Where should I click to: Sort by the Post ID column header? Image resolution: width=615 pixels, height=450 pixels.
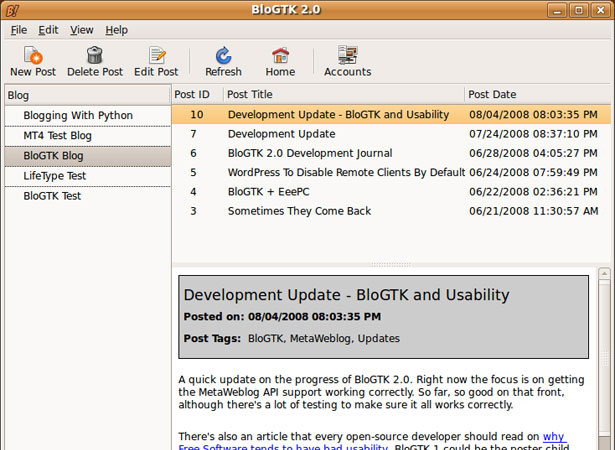click(x=197, y=95)
